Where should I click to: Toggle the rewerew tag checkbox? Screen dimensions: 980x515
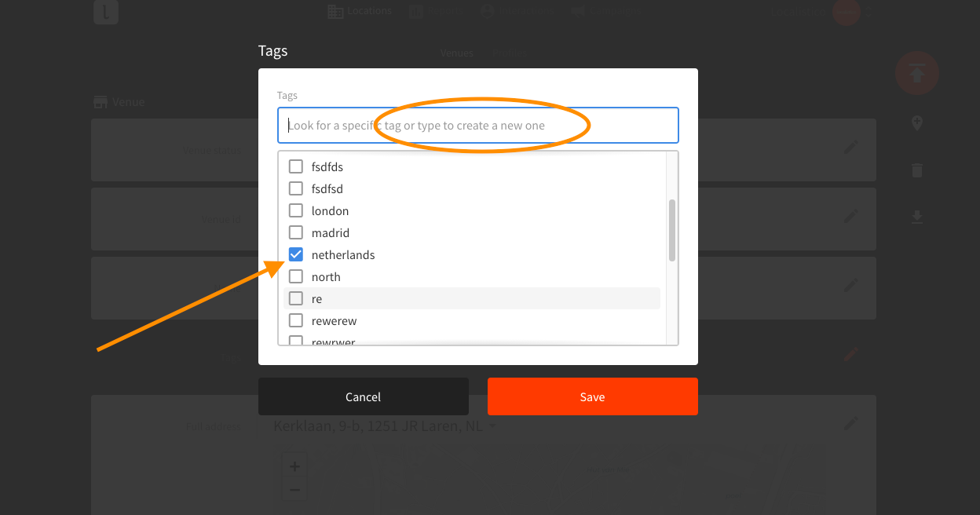pos(296,320)
